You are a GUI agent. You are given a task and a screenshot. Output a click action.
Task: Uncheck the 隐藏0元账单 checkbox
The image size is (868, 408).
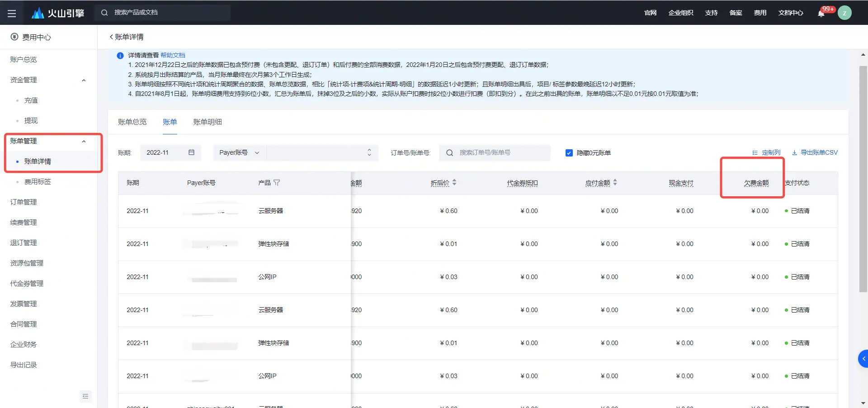tap(569, 153)
